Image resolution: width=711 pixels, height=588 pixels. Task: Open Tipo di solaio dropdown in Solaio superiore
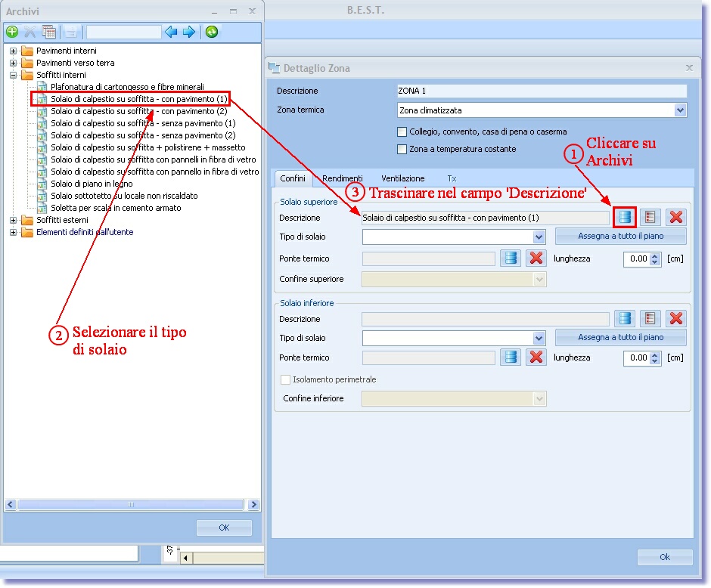tap(539, 237)
